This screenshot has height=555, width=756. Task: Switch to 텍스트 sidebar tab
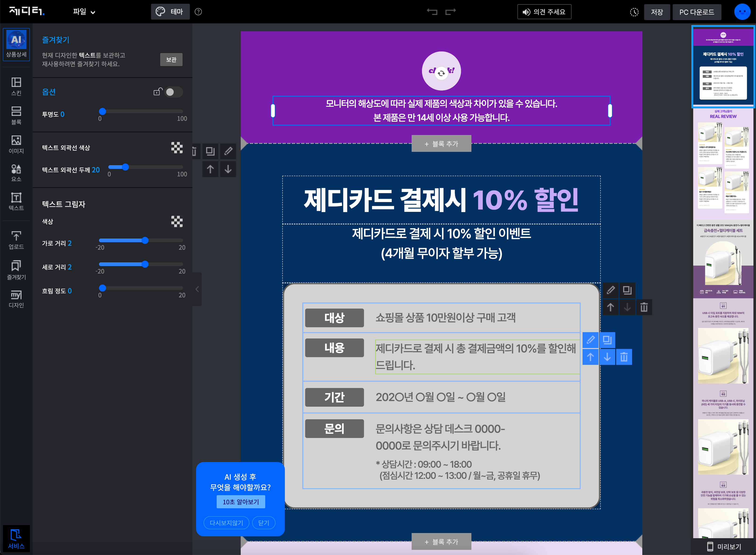pos(16,201)
